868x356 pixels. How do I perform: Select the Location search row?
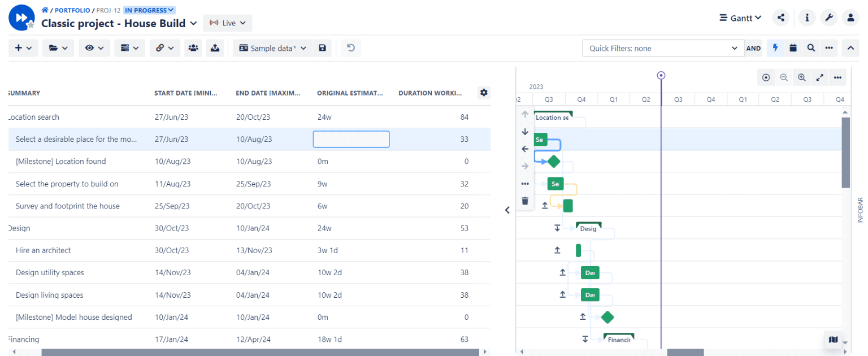[x=249, y=117]
